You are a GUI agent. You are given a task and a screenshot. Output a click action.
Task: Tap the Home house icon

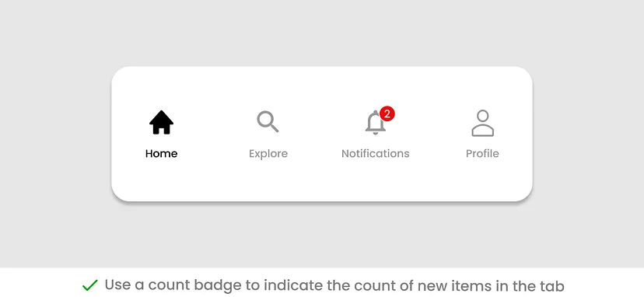pyautogui.click(x=162, y=122)
